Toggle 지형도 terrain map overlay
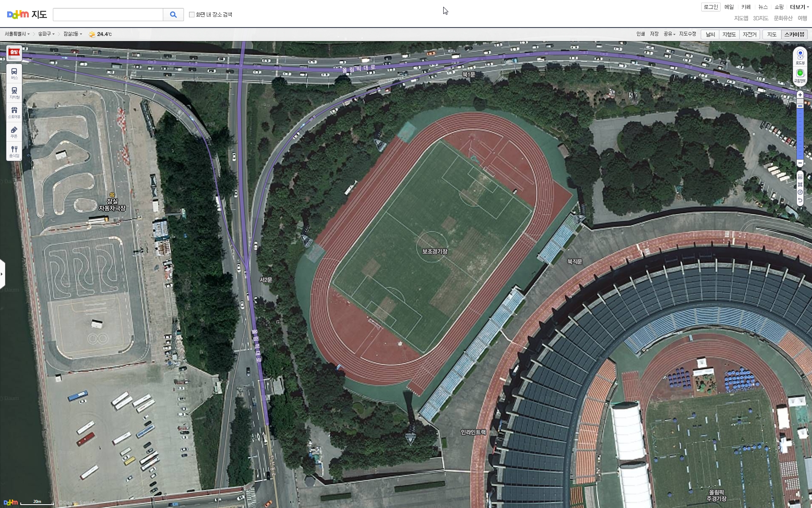 (729, 34)
